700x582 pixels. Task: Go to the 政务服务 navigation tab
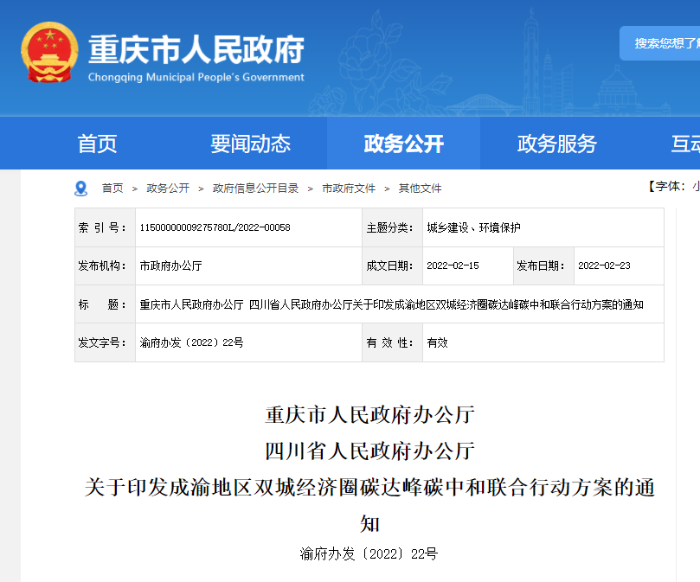coord(556,144)
